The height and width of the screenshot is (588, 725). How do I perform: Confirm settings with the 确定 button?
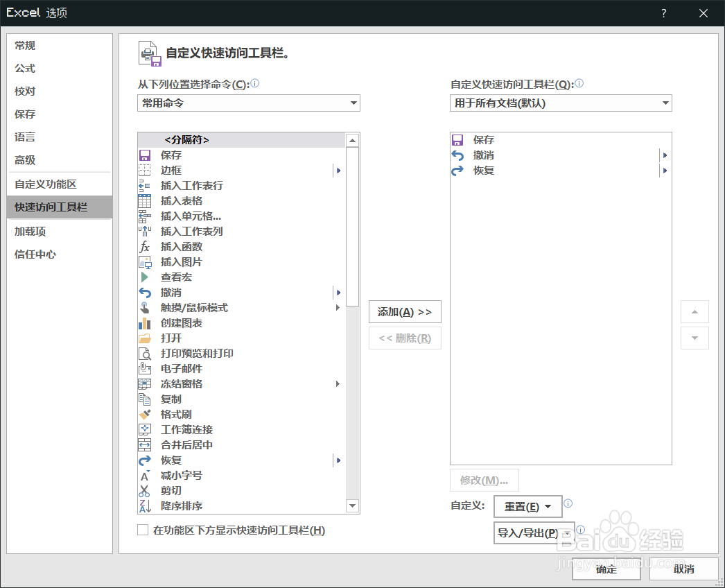pyautogui.click(x=606, y=569)
